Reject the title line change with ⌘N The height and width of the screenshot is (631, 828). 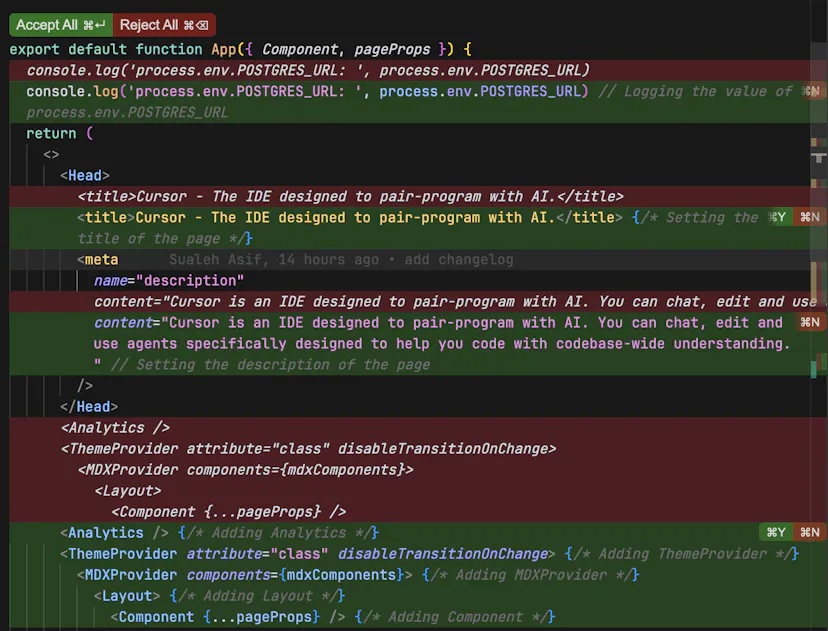[x=810, y=217]
